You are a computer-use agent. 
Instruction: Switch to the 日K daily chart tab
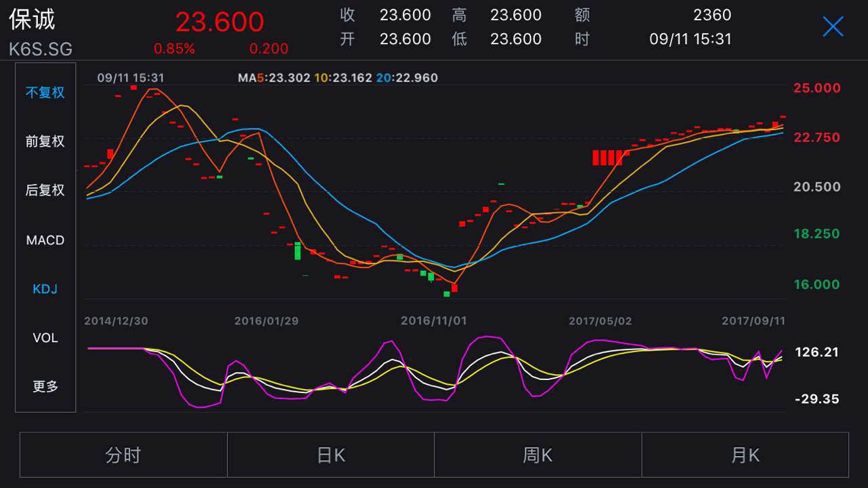[x=331, y=455]
